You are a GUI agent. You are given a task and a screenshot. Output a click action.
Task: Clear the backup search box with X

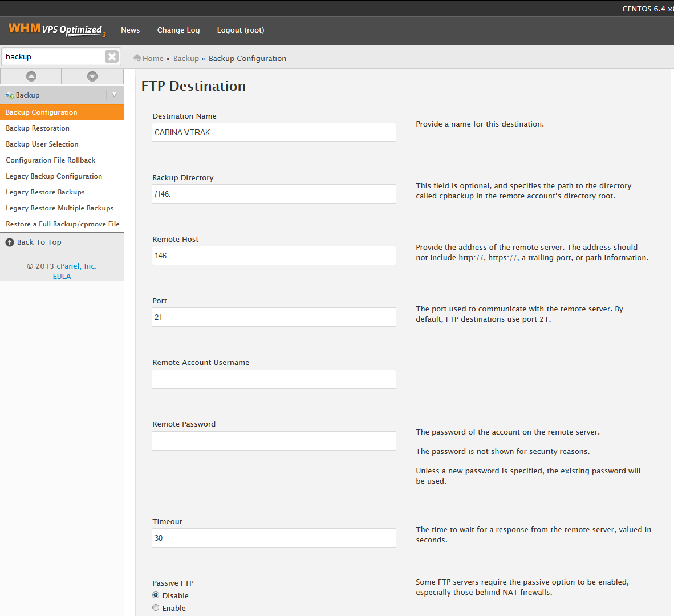pyautogui.click(x=112, y=56)
